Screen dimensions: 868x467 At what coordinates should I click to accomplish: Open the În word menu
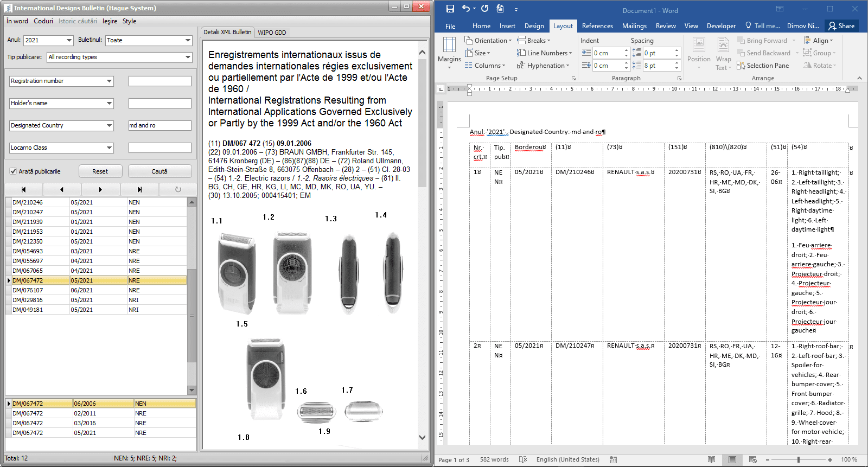17,21
